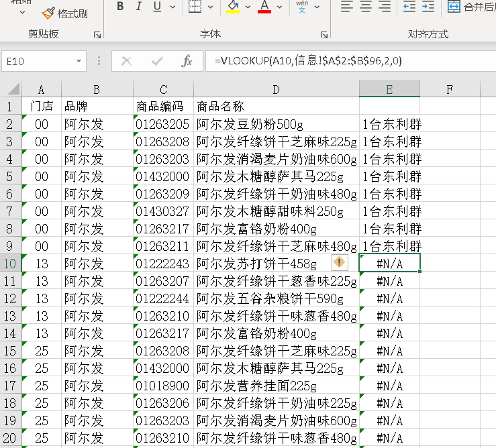Select column C header

[x=163, y=89]
